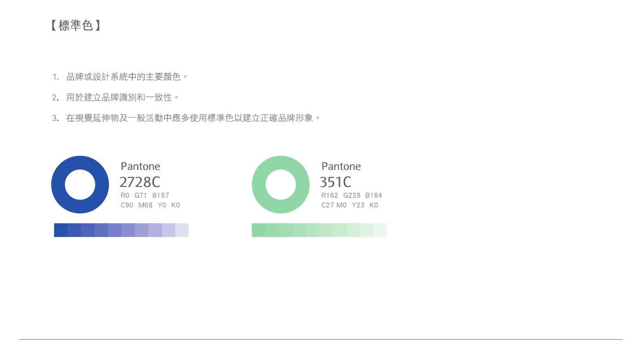This screenshot has height=345, width=644.
Task: Select the R0 G71 B187 values
Action: pos(145,195)
